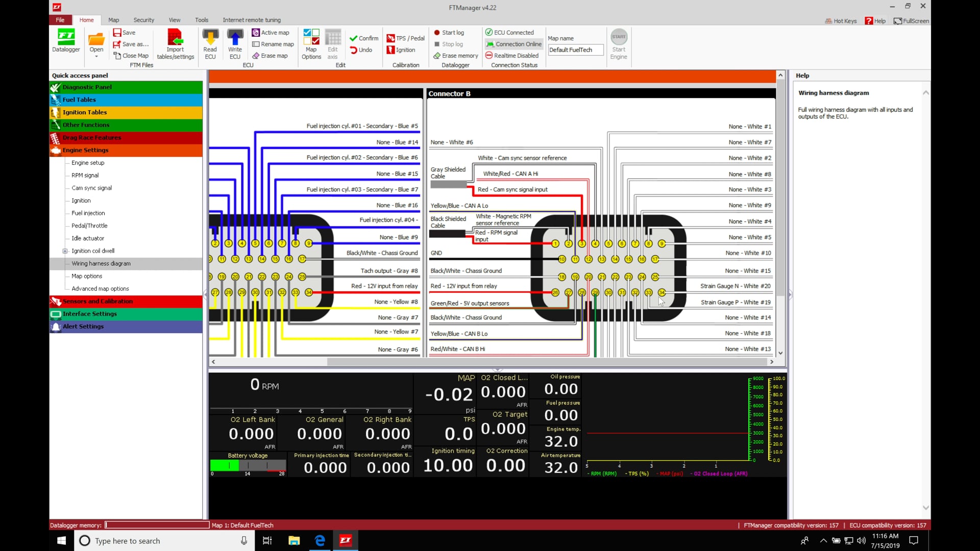
Task: Expand the Ignition coil dwell node
Action: coord(65,251)
